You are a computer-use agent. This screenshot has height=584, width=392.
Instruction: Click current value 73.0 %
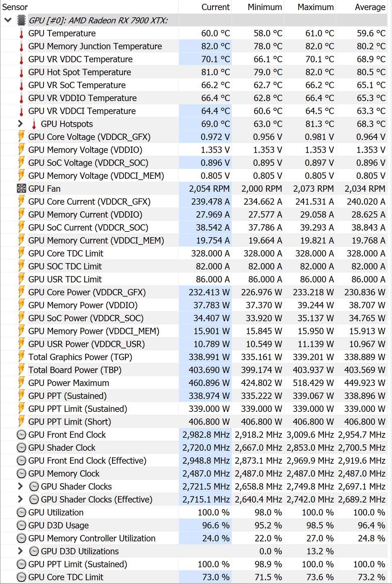click(216, 577)
